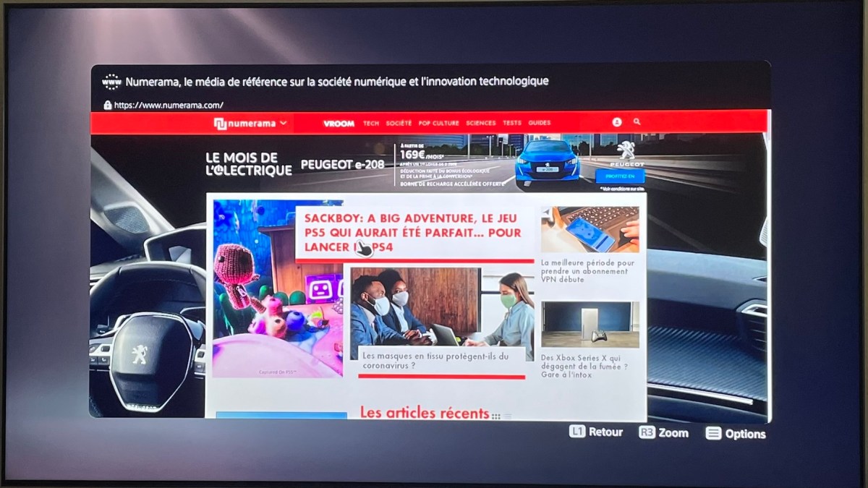Read 'Les masques en tissu protègent-ils du coronavirus ?'
Screen dimensions: 868x488
435,361
